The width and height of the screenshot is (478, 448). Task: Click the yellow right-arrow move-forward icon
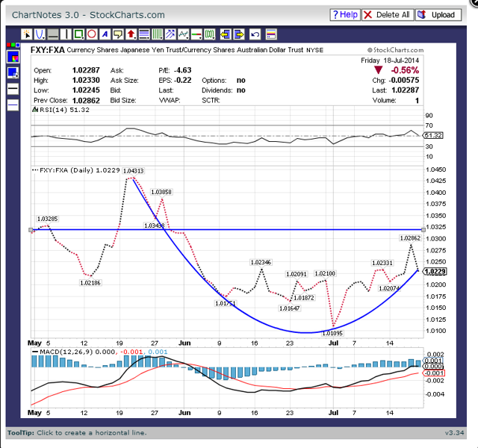[x=239, y=34]
